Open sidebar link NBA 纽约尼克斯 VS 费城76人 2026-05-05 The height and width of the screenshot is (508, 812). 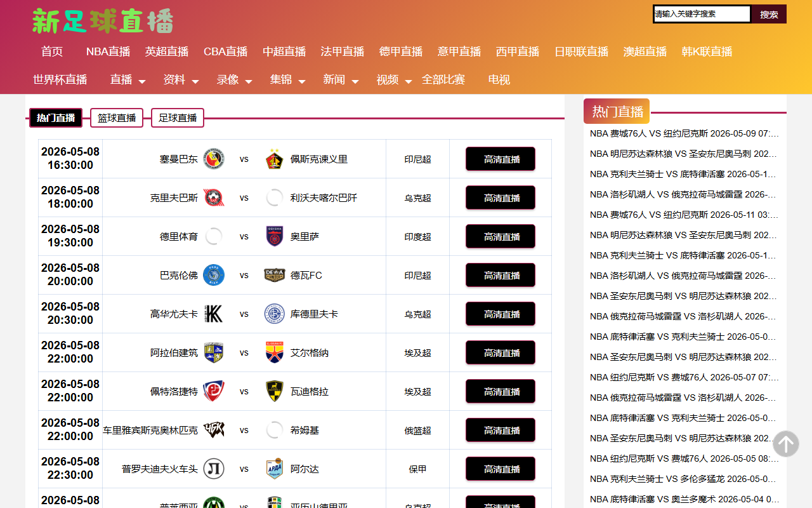tap(684, 458)
